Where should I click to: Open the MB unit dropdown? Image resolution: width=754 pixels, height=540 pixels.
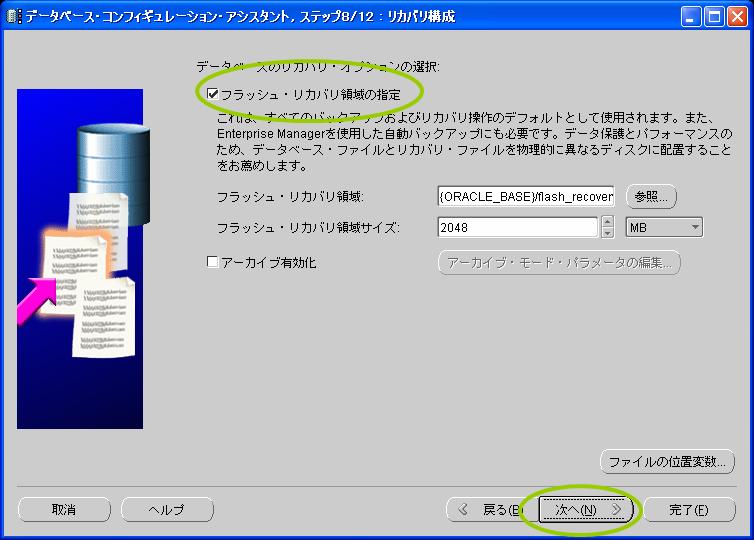point(664,227)
